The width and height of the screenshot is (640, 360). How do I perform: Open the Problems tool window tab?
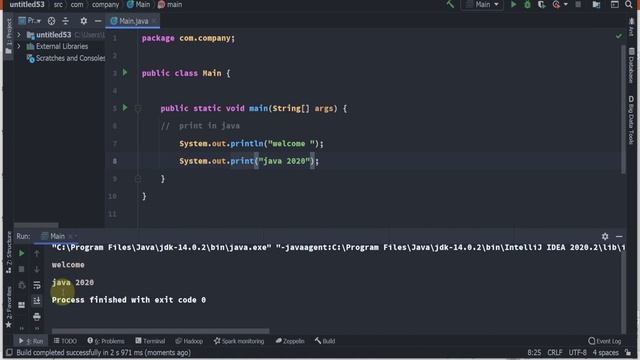(x=106, y=341)
